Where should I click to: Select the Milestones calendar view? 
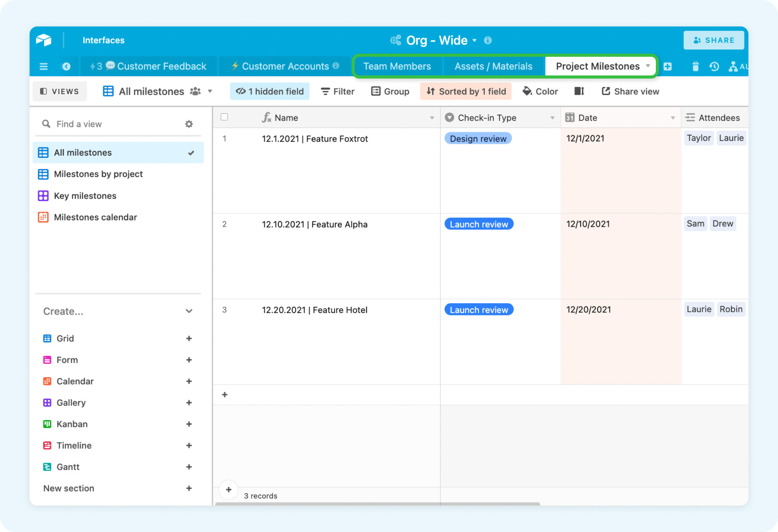[96, 217]
